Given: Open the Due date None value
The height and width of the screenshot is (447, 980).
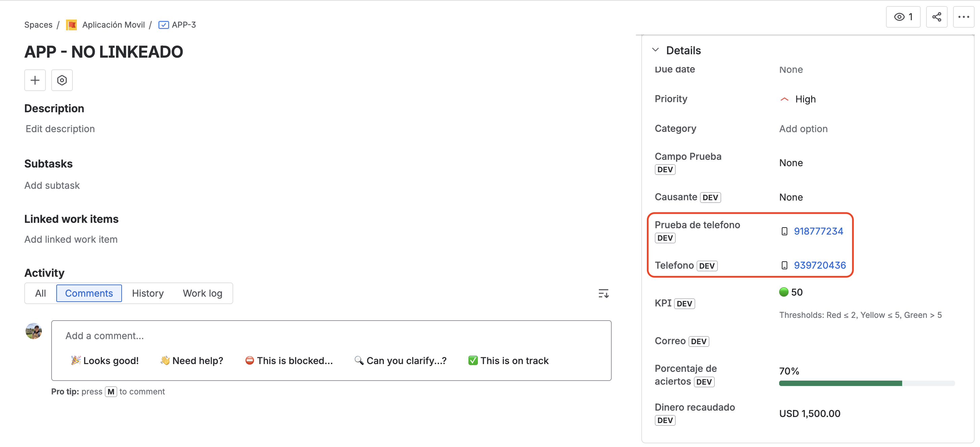Looking at the screenshot, I should [x=791, y=70].
